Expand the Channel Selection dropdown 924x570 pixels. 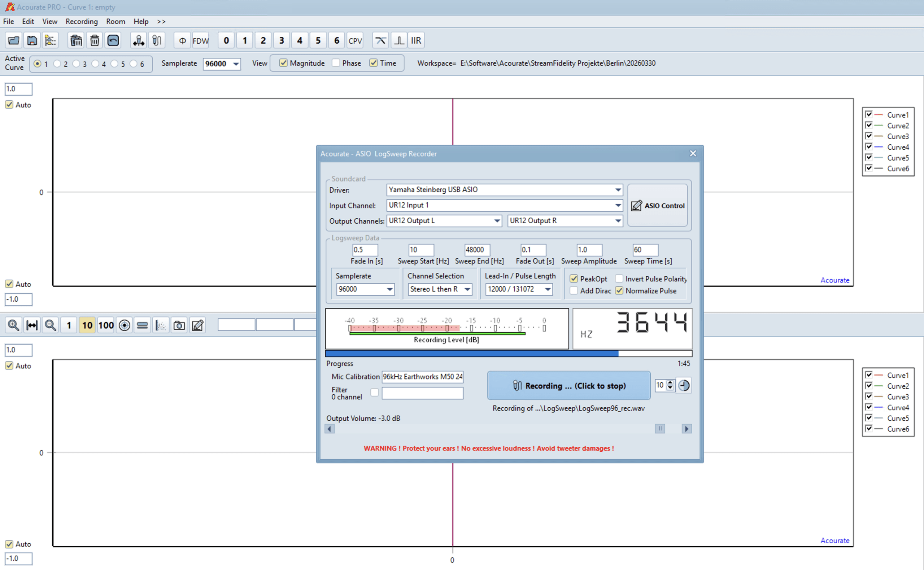pos(467,289)
